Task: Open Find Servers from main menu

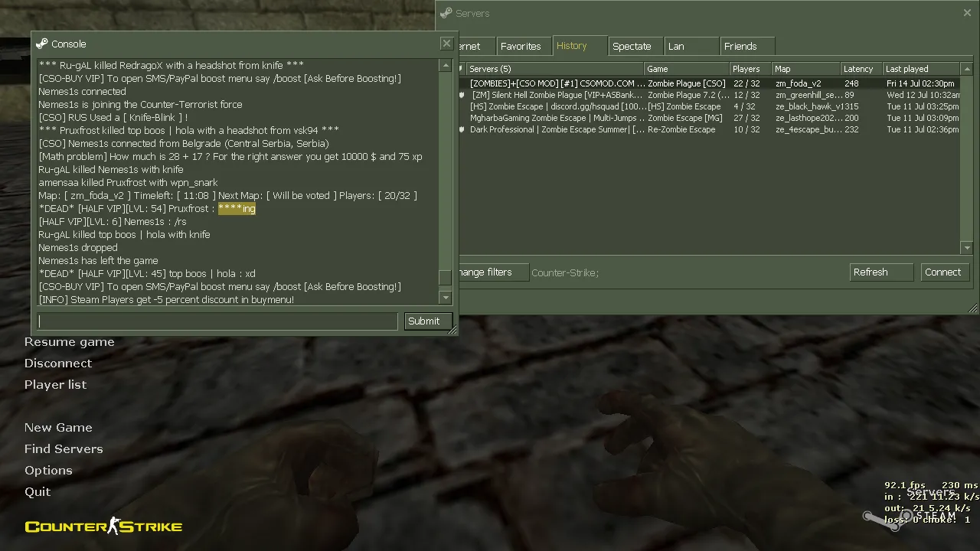Action: (64, 449)
